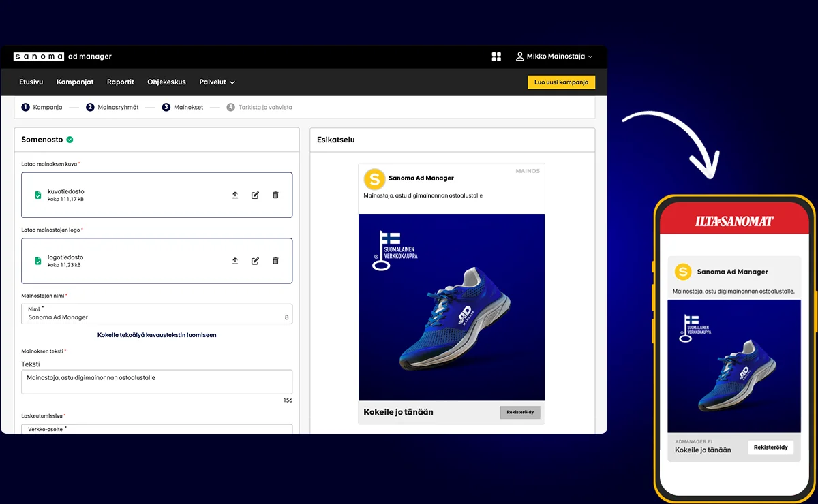Screen dimensions: 818x504
Task: Return to step 1 Kampanja
Action: [x=42, y=108]
